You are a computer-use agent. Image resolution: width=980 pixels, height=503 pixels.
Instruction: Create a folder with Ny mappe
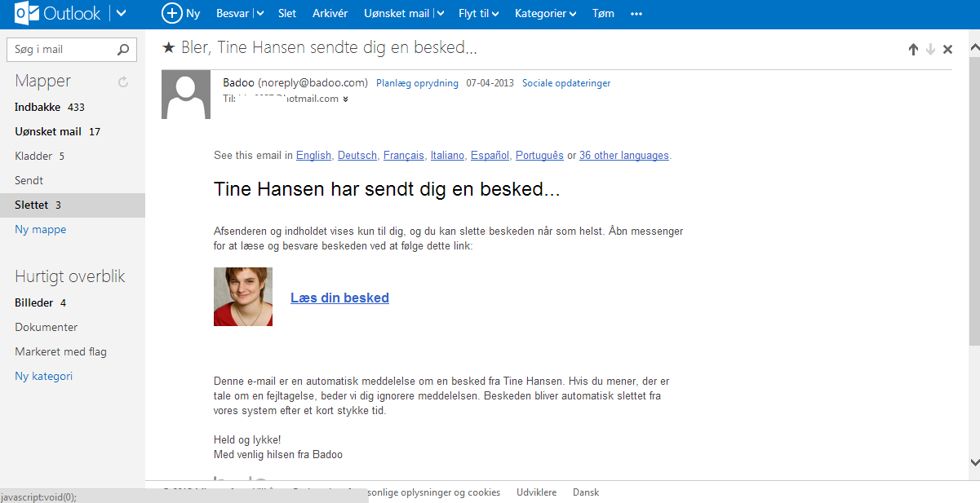[x=41, y=229]
